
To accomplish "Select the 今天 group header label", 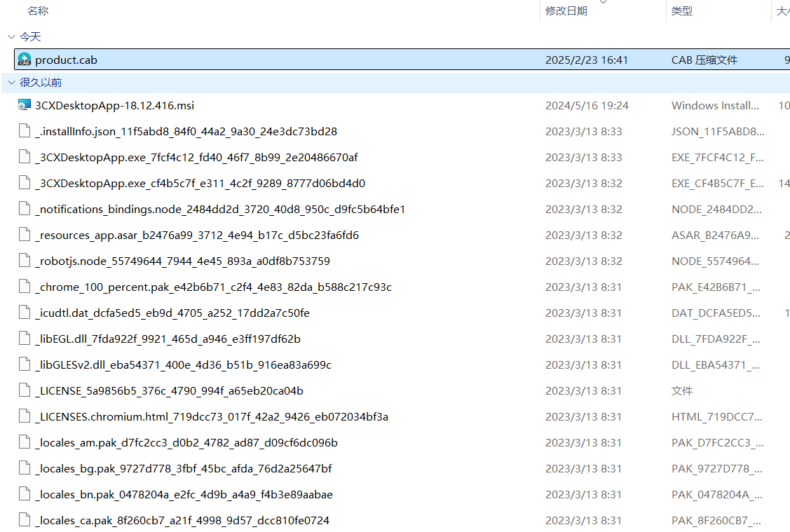I will point(30,36).
